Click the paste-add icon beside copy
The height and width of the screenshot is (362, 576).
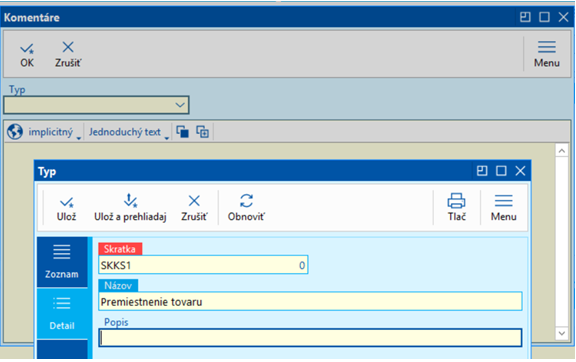pyautogui.click(x=202, y=132)
